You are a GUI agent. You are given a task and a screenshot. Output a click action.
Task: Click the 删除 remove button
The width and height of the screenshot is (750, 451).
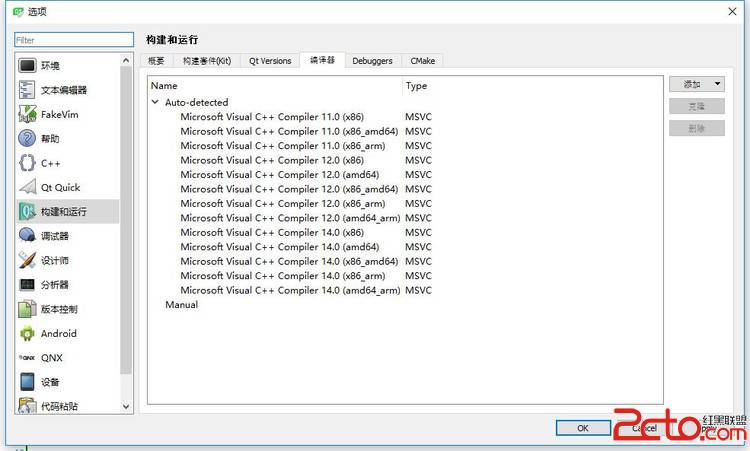point(696,128)
